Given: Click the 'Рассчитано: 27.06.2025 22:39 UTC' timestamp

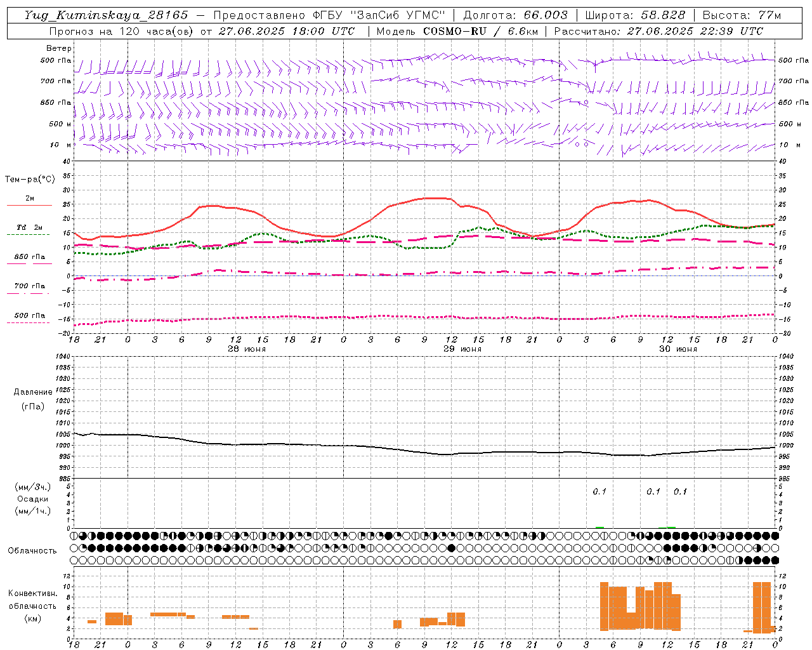Looking at the screenshot, I should [x=658, y=31].
